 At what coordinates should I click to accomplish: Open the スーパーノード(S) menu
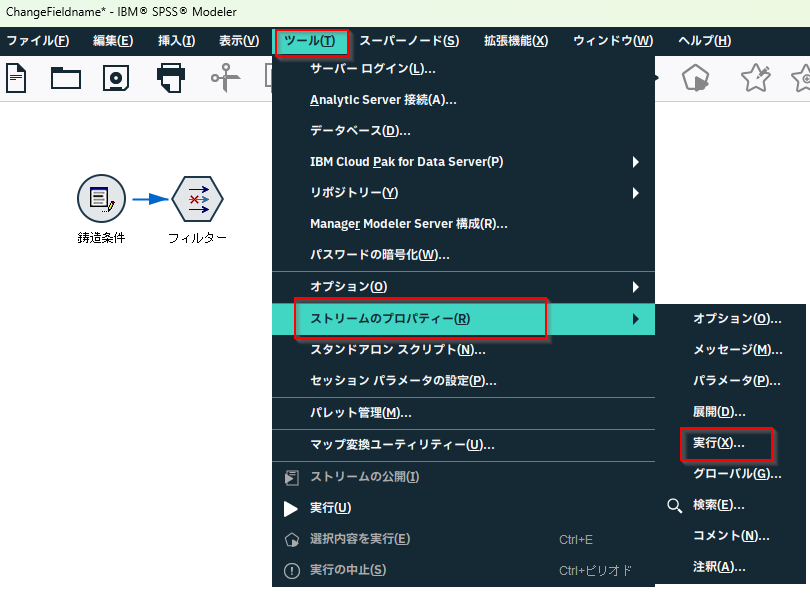pos(409,41)
